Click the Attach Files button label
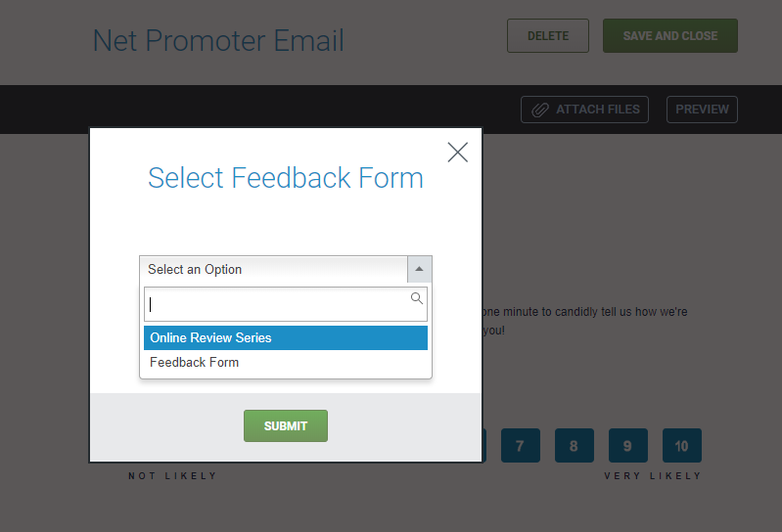Viewport: 782px width, 532px height. coord(597,110)
